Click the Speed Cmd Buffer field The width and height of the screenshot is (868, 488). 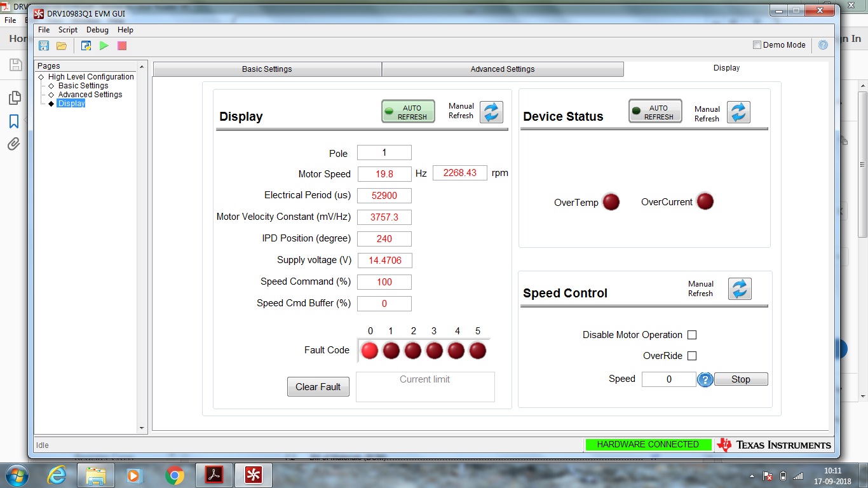click(384, 304)
